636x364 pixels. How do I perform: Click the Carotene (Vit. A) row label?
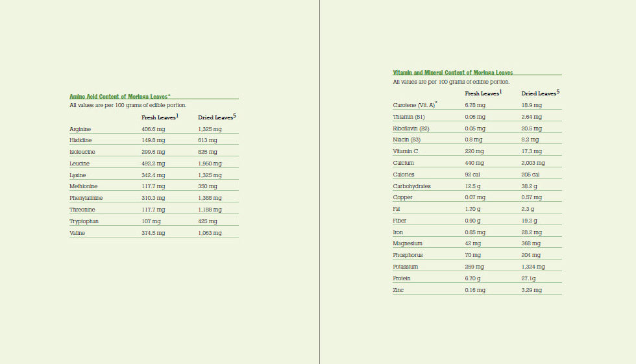pyautogui.click(x=415, y=105)
